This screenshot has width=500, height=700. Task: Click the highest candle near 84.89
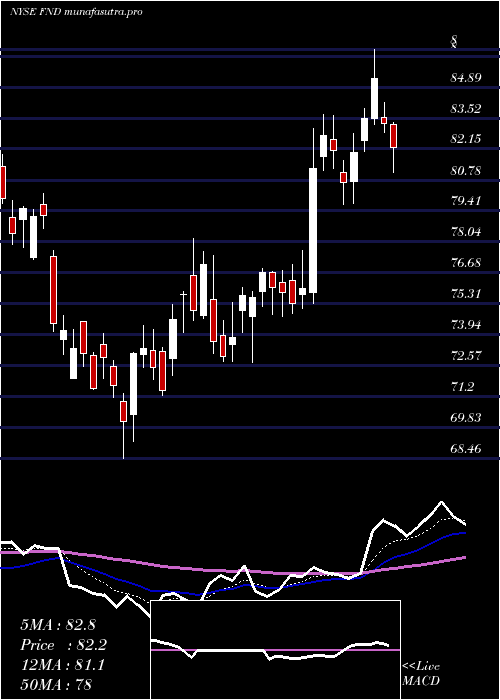point(374,98)
